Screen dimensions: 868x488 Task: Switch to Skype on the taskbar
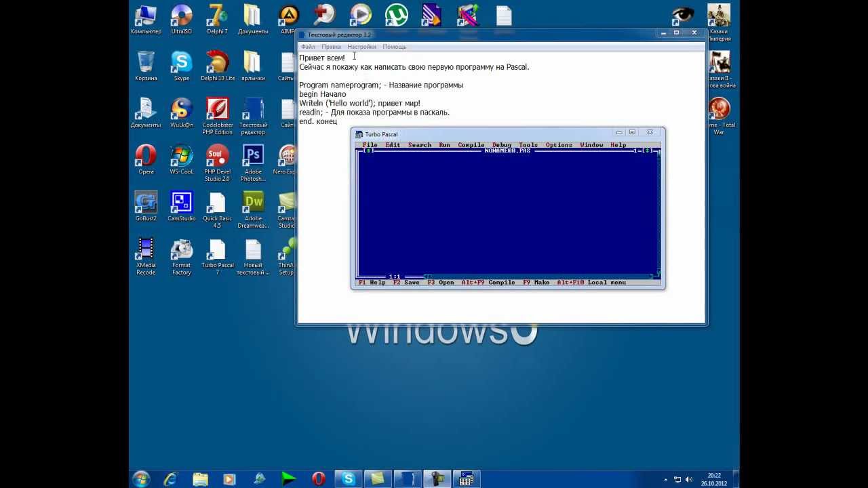[348, 479]
